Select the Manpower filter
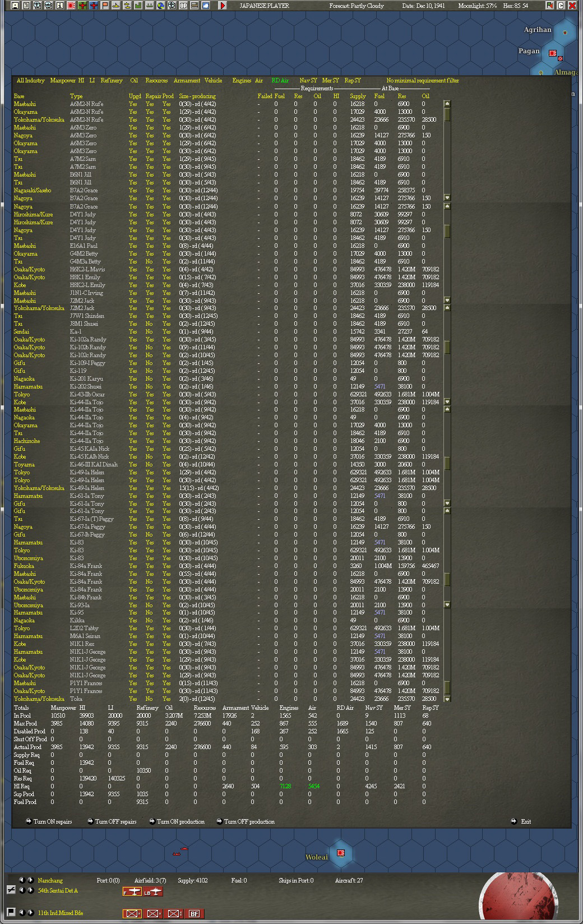Image resolution: width=583 pixels, height=924 pixels. [x=63, y=80]
